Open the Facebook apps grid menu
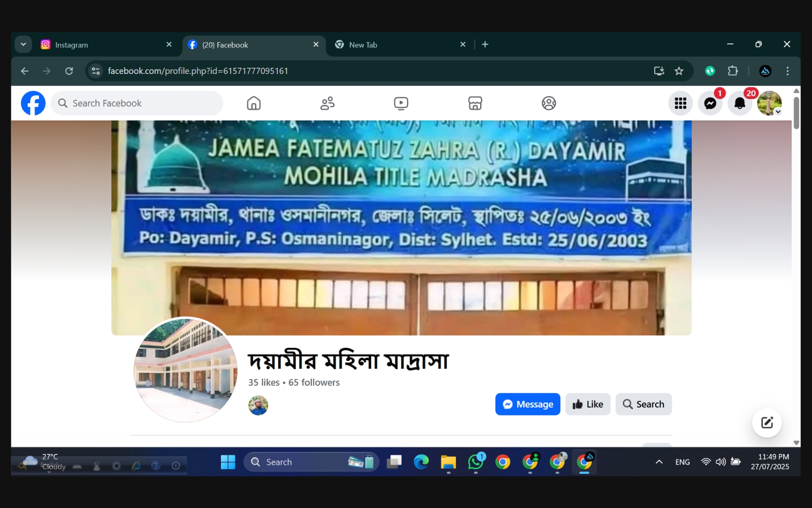 click(x=681, y=103)
